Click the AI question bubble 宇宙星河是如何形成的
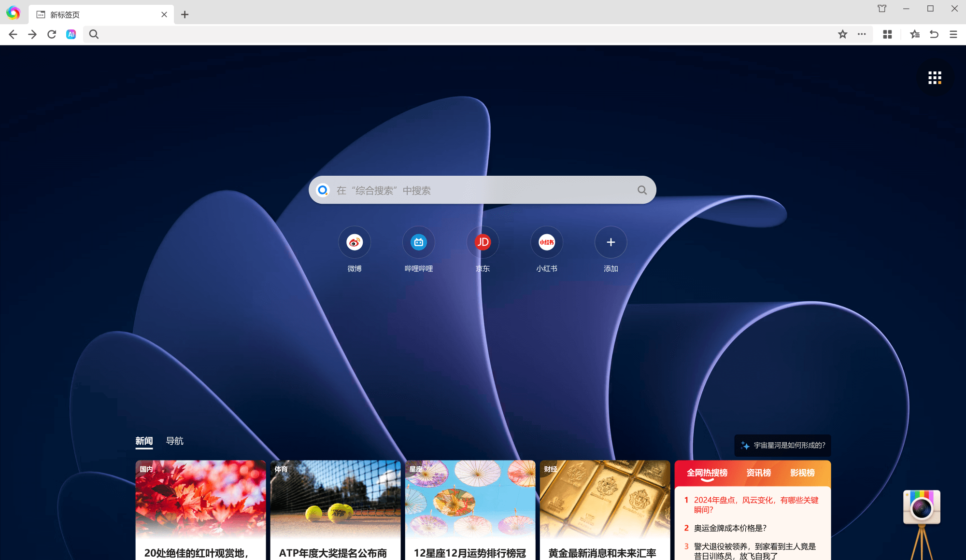966x560 pixels. [x=782, y=446]
